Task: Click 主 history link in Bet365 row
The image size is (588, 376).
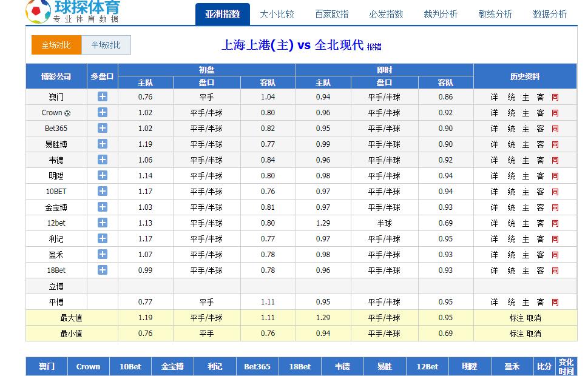Action: point(525,129)
